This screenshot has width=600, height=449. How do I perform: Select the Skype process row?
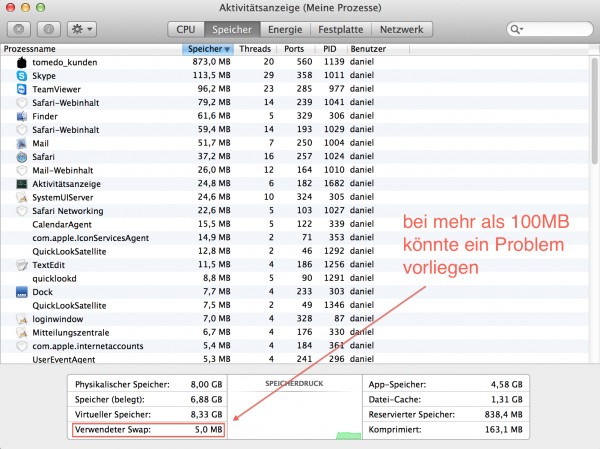pos(295,76)
